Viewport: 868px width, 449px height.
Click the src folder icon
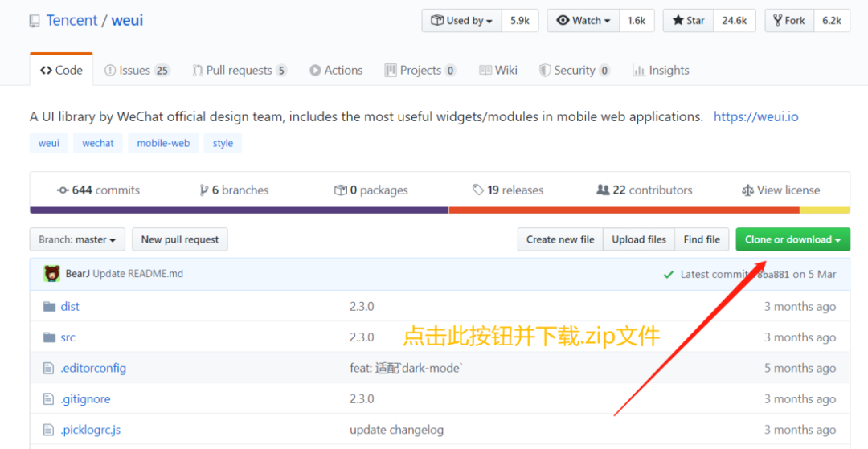click(x=50, y=337)
